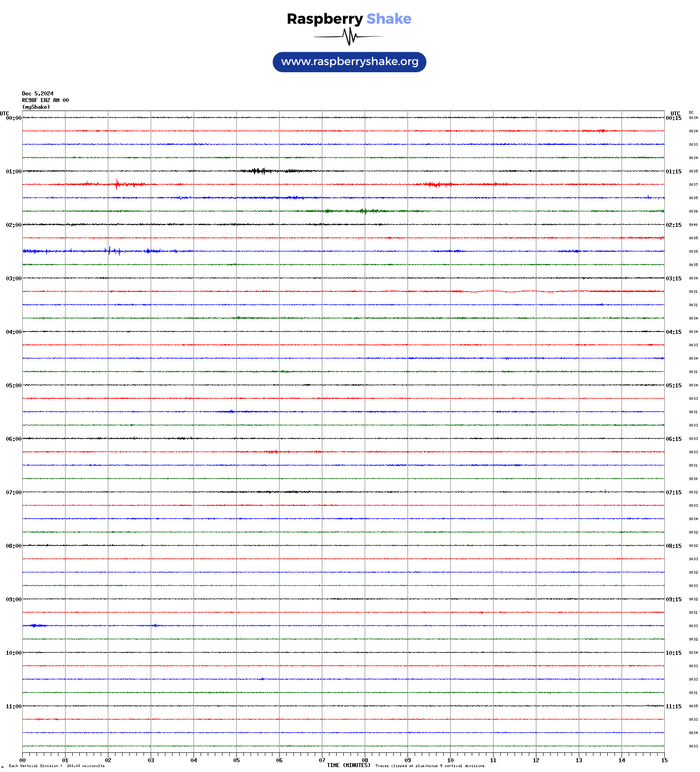This screenshot has width=700, height=772.
Task: Click the seismic pulse graphic under the logo
Action: tap(349, 37)
